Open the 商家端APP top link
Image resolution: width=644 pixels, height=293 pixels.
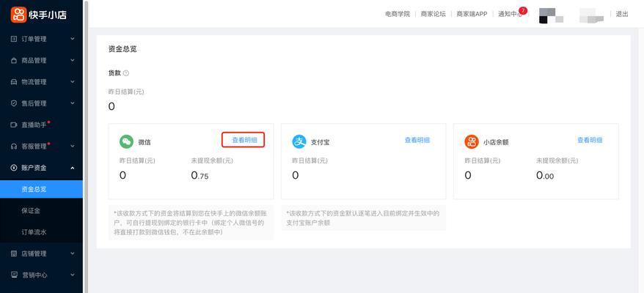(472, 14)
